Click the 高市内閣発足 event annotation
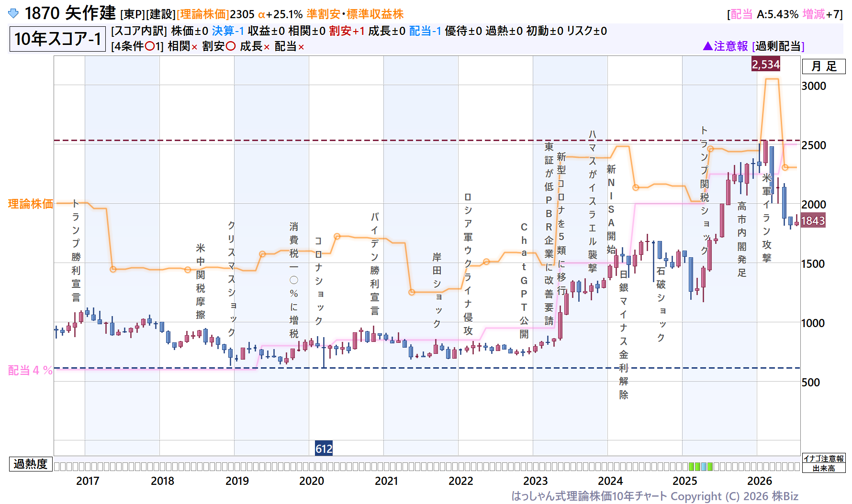852x504 pixels. [742, 240]
